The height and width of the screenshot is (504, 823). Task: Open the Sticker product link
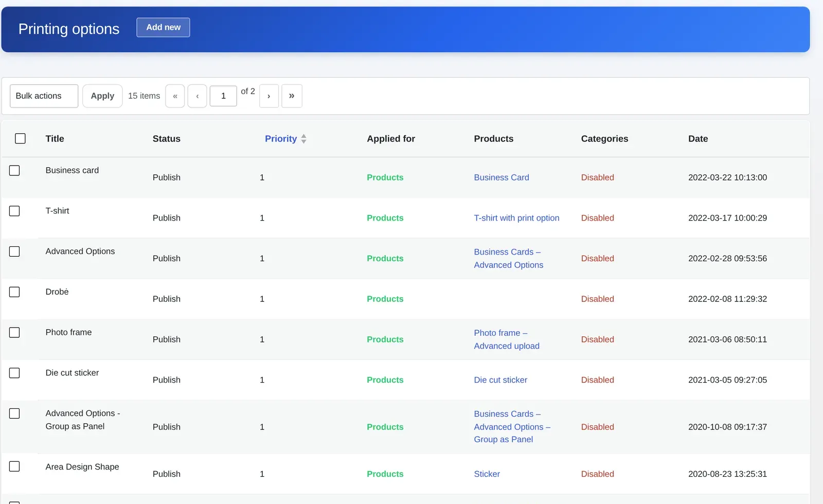click(487, 474)
